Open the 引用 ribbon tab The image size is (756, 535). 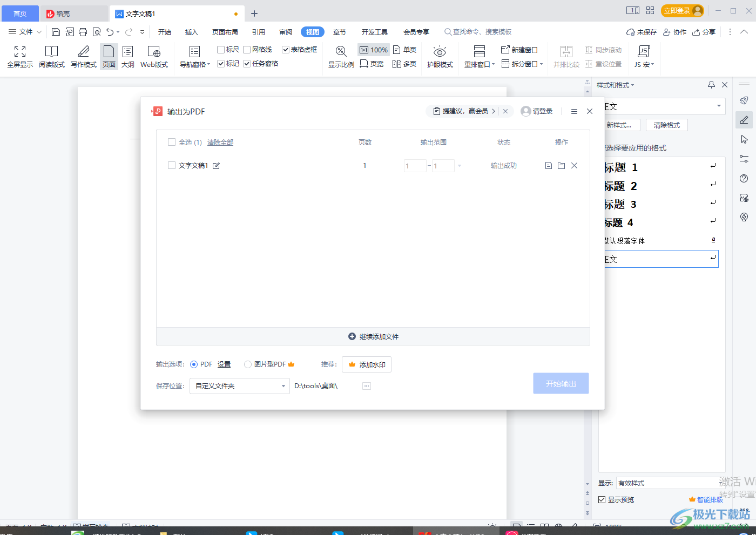(259, 32)
